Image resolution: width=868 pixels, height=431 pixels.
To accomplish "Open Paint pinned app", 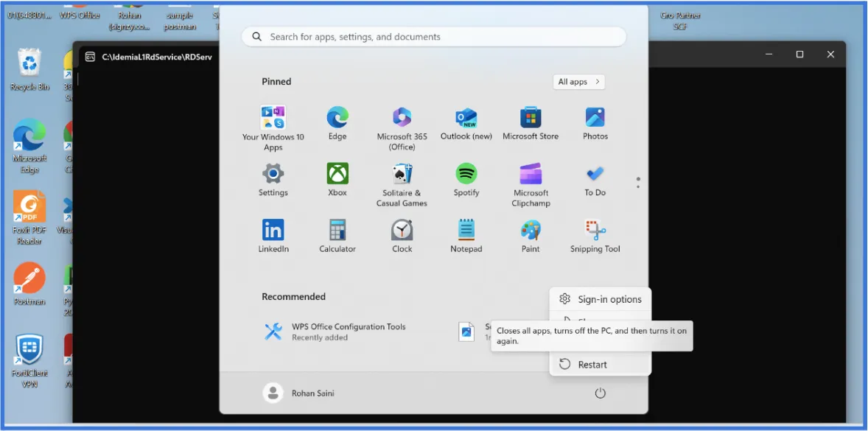I will pos(531,236).
